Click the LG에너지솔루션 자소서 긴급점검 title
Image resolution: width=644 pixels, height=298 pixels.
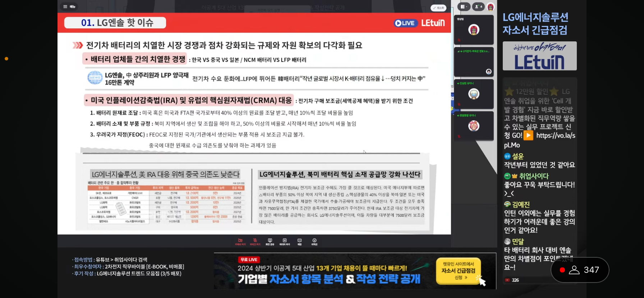535,23
